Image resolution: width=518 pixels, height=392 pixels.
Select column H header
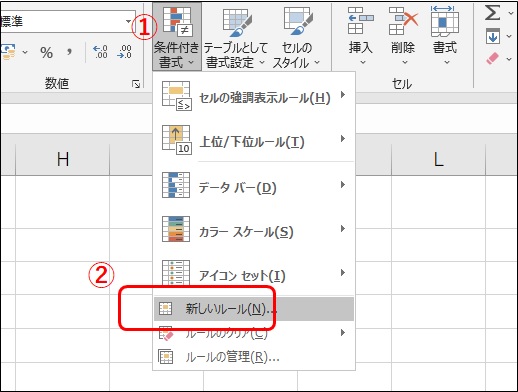pyautogui.click(x=63, y=159)
